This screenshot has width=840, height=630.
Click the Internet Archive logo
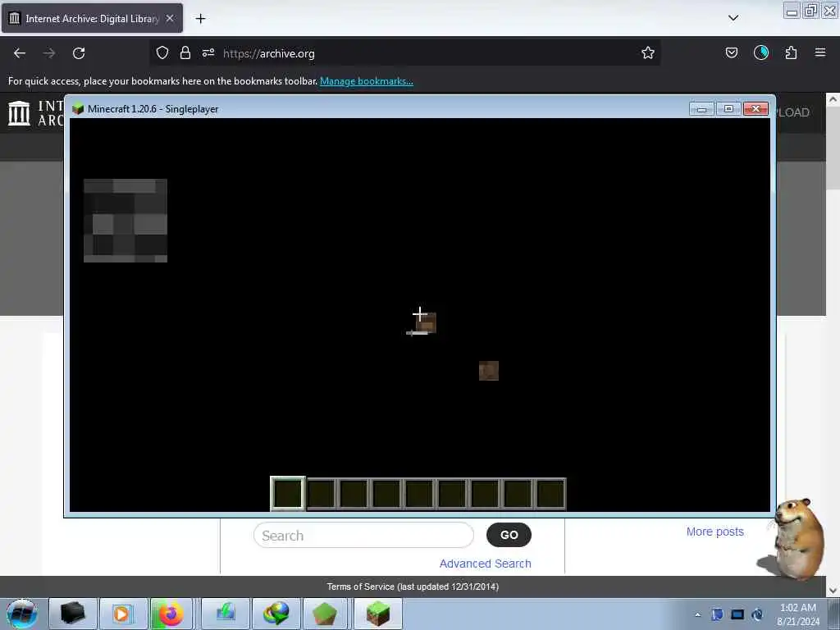pos(20,113)
